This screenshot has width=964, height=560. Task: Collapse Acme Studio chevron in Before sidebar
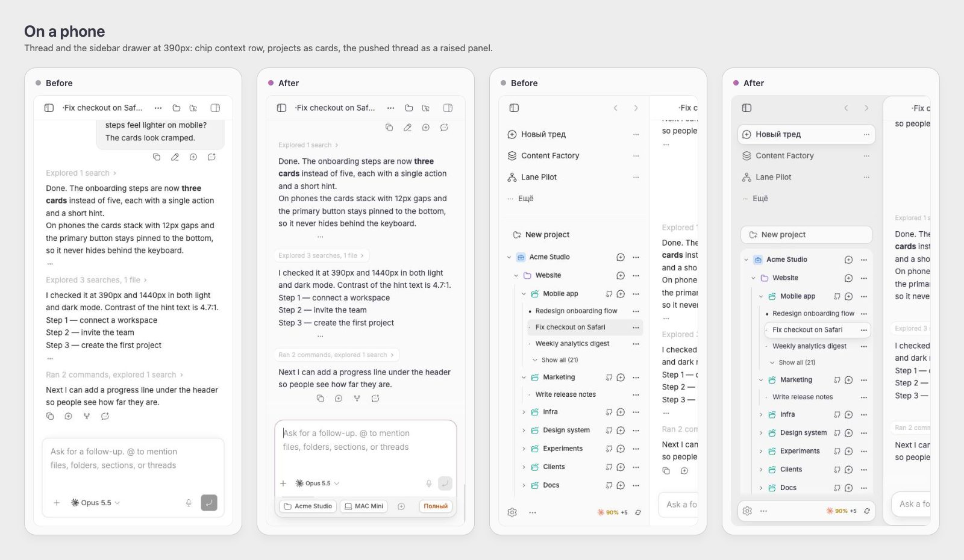click(509, 257)
